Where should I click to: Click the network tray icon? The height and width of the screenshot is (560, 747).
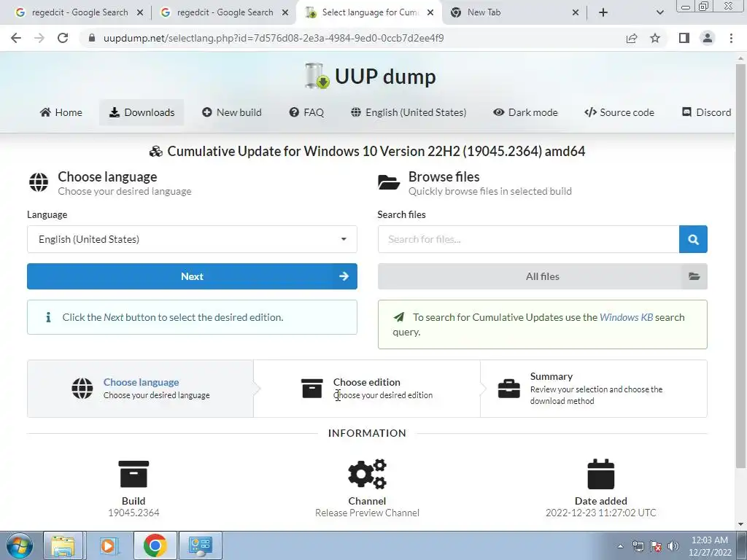(638, 546)
